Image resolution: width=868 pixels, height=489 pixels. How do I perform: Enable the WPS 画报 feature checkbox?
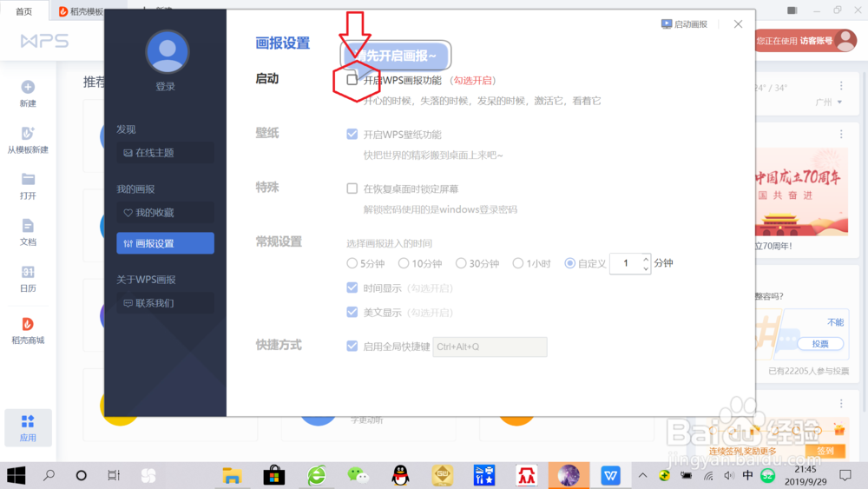tap(352, 80)
